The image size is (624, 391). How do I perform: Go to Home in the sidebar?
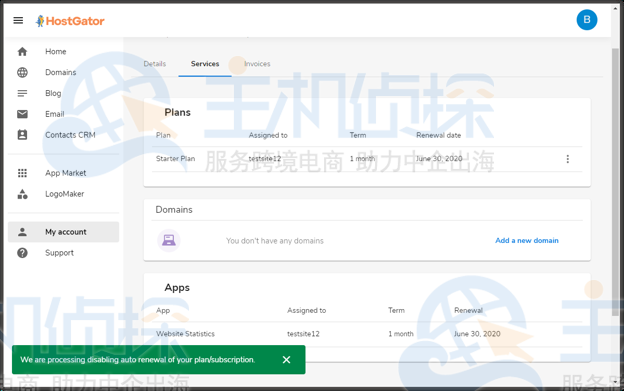tap(55, 52)
